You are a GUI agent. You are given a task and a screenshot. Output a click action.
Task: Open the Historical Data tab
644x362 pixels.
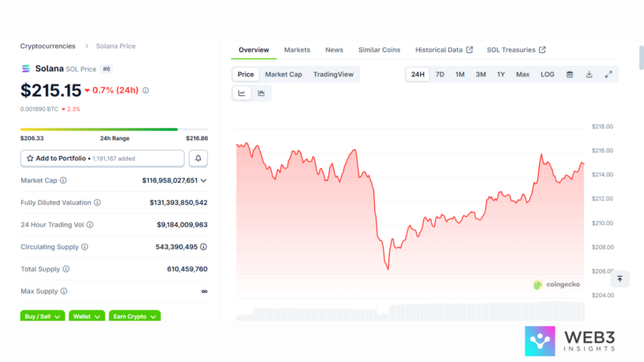point(444,50)
